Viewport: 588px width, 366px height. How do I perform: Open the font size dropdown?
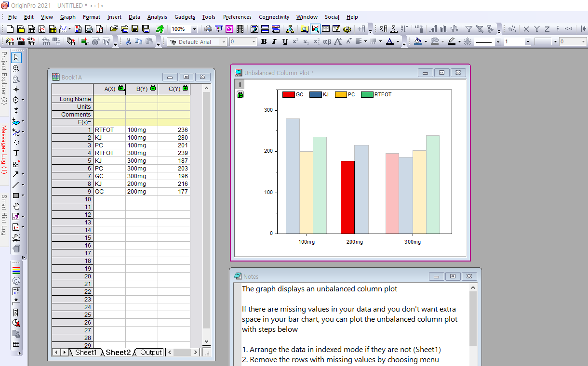(x=254, y=42)
